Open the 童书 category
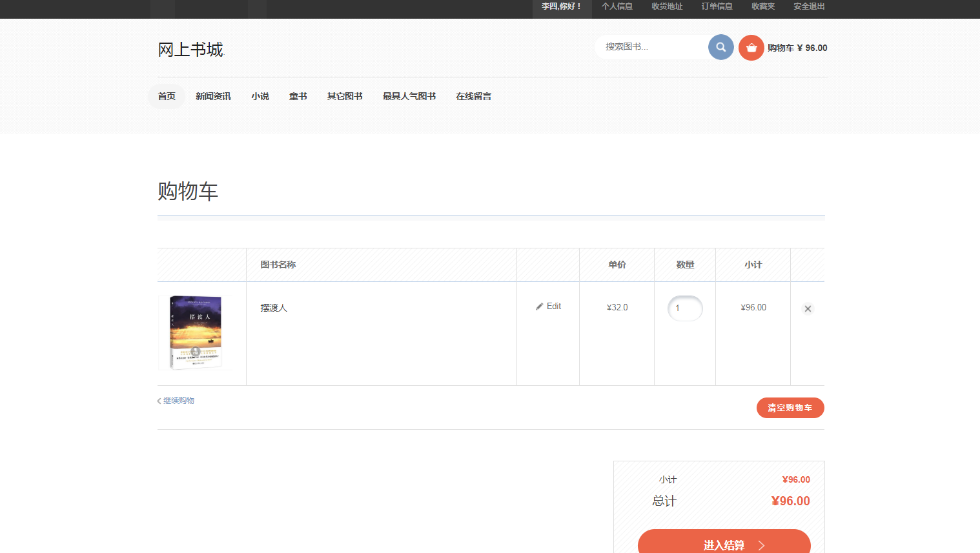This screenshot has width=980, height=553. coord(298,96)
